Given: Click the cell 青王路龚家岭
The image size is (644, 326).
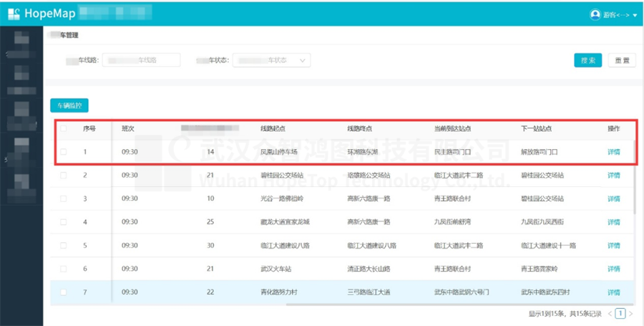Looking at the screenshot, I should pos(540,269).
